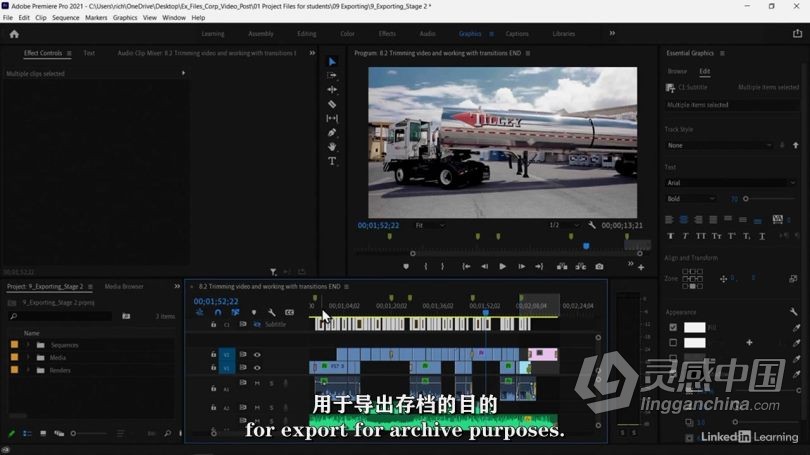Click the Extract button
The width and height of the screenshot is (810, 455).
pyautogui.click(x=581, y=266)
